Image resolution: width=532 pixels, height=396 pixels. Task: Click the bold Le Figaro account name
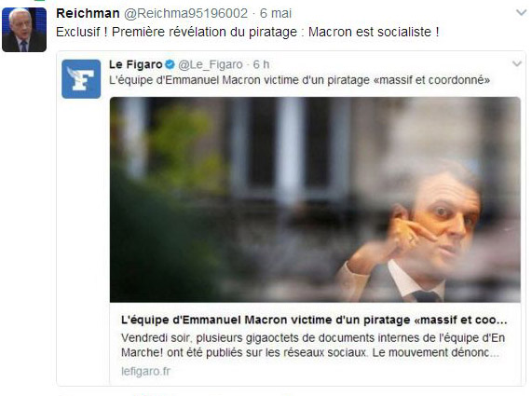coord(136,64)
